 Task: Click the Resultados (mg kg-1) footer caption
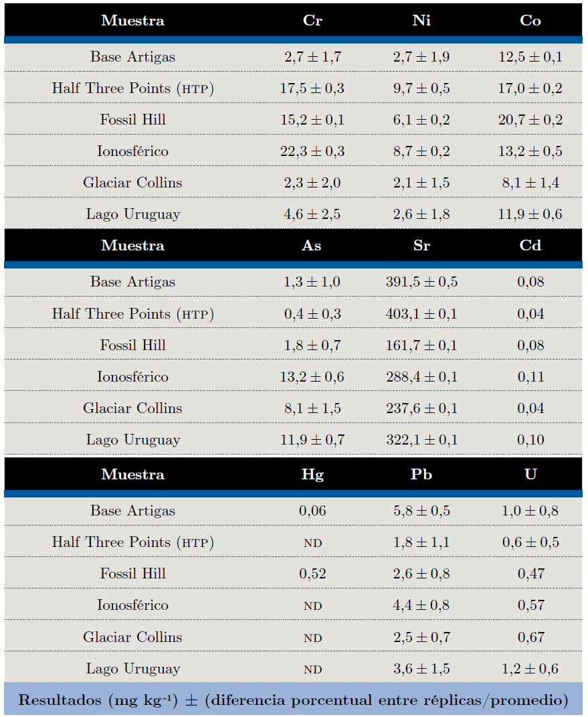(x=294, y=700)
